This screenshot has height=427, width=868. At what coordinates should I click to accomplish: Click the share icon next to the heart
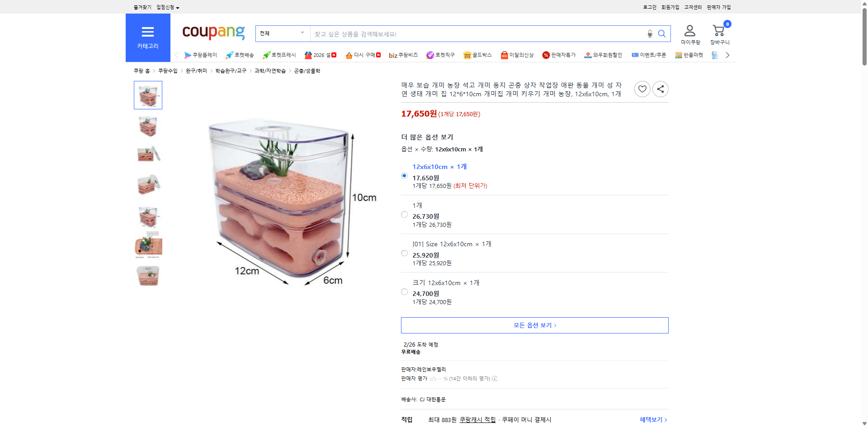coord(660,89)
